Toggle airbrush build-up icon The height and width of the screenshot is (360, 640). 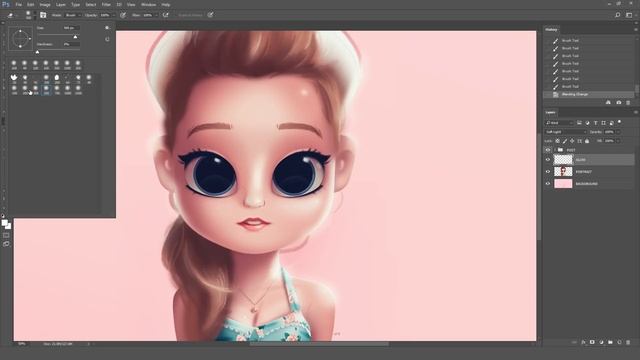point(166,15)
